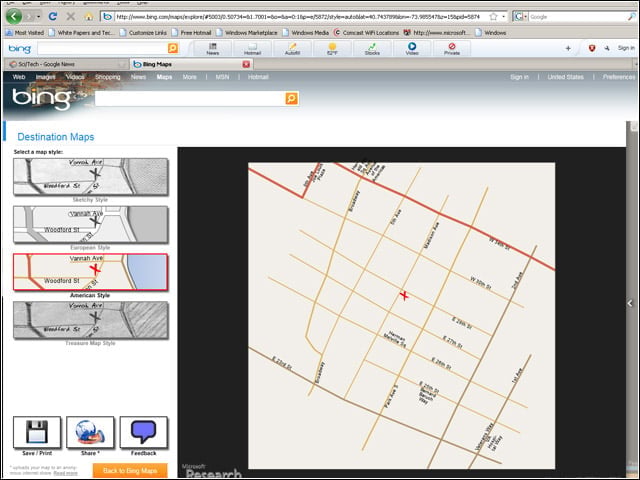The width and height of the screenshot is (640, 480).
Task: Close the Bing Maps tab
Action: [246, 64]
